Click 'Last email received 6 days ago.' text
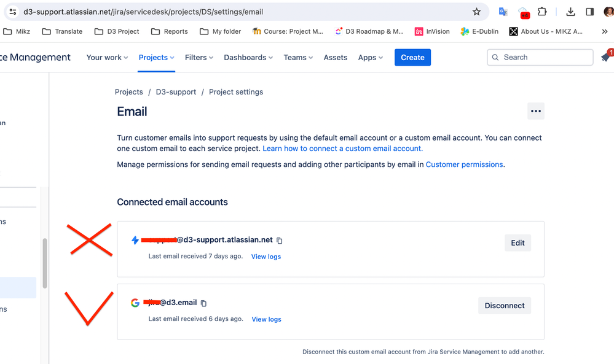Image resolution: width=614 pixels, height=364 pixels. point(196,319)
